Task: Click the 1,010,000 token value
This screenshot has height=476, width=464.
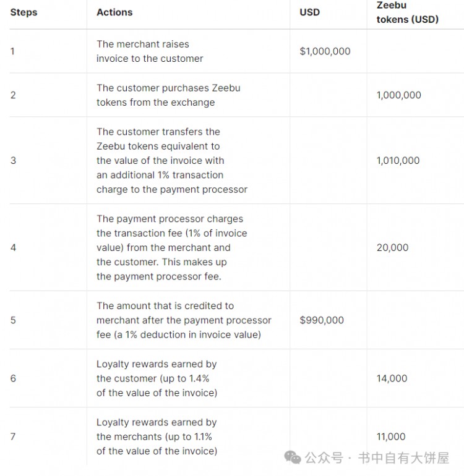Action: 398,160
